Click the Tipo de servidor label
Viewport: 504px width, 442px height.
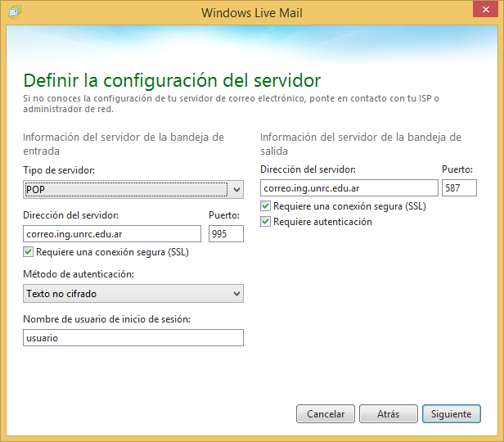[59, 170]
